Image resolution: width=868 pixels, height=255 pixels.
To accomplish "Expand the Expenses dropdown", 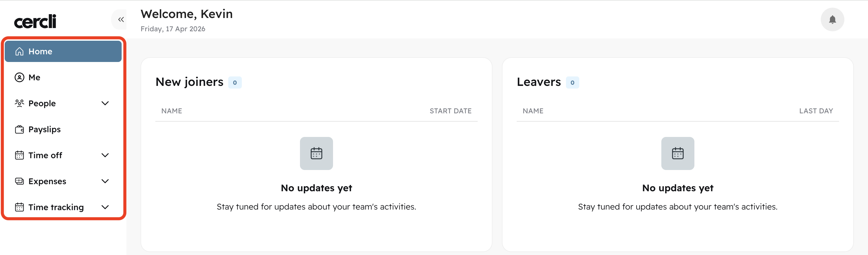I will 105,181.
